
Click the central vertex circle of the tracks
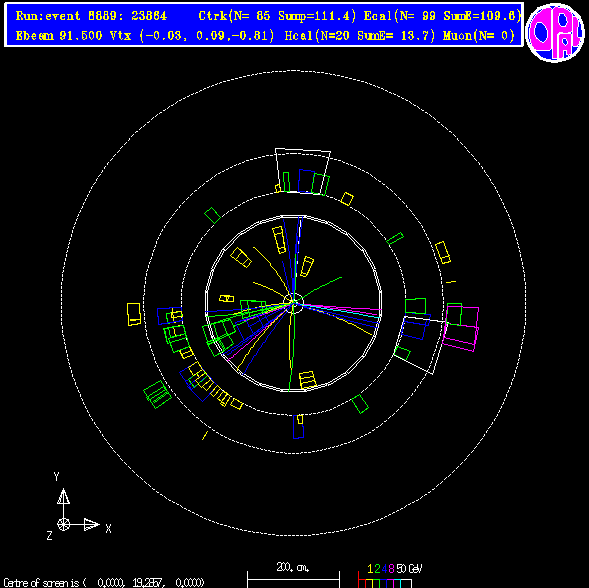click(x=293, y=304)
